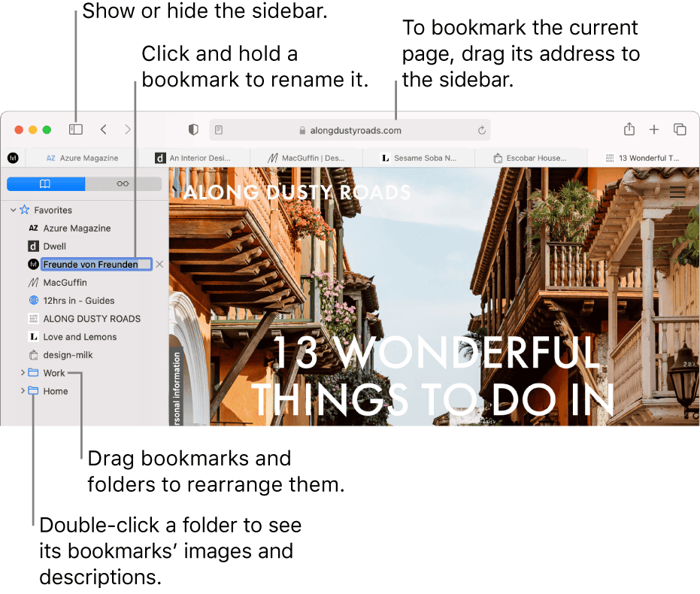The image size is (700, 594).
Task: Switch to the Bookmarks segment in the sidebar
Action: click(46, 183)
